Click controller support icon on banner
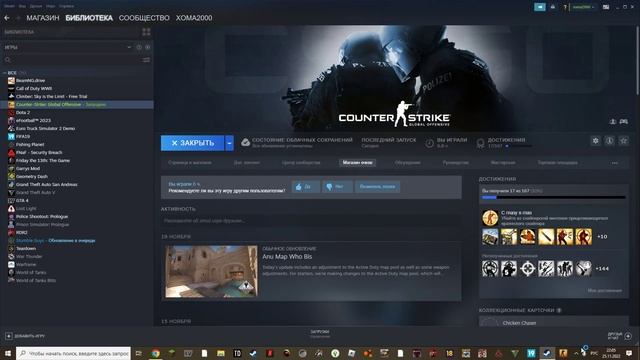The width and height of the screenshot is (640, 360). click(x=623, y=122)
